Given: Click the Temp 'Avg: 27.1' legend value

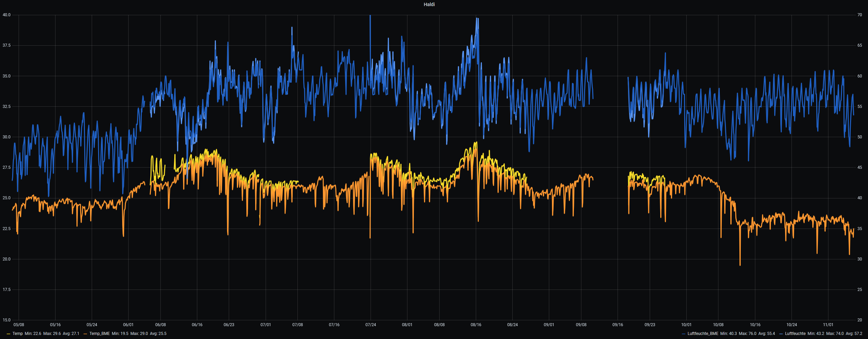Looking at the screenshot, I should point(71,334).
